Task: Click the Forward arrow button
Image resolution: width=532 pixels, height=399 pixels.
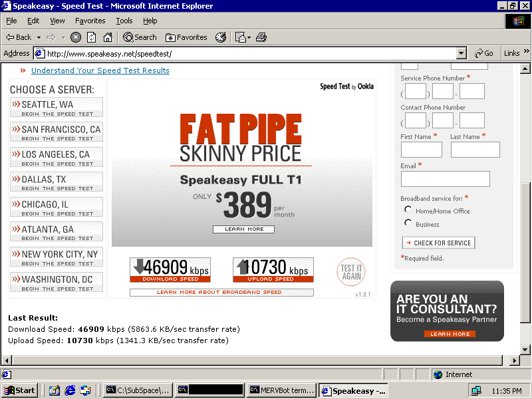Action: pyautogui.click(x=51, y=37)
